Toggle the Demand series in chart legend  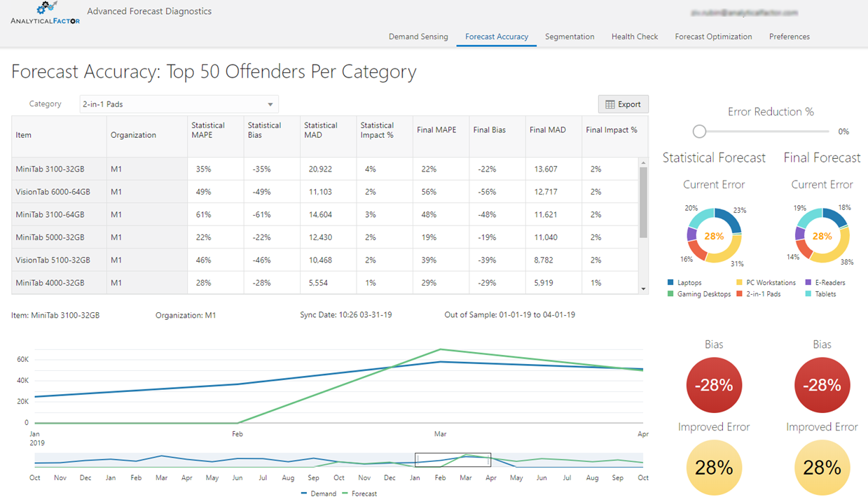click(x=319, y=493)
